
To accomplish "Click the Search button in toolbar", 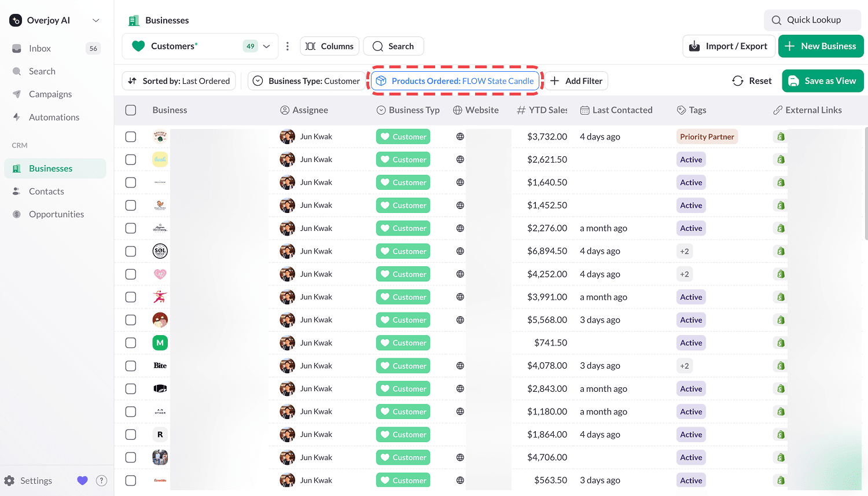I will click(x=393, y=46).
